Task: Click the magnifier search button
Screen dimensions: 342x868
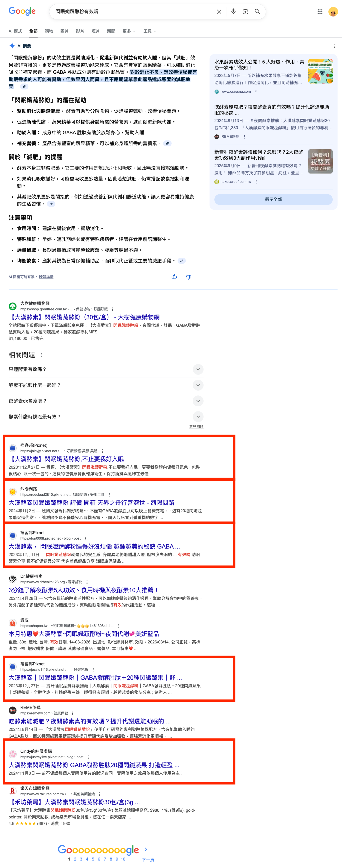Action: (x=257, y=11)
